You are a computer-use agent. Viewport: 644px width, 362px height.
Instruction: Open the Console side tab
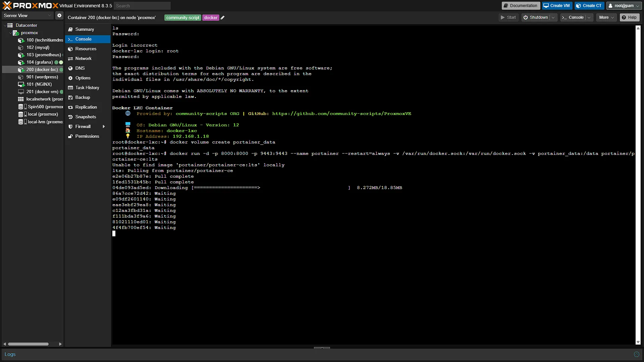coord(88,39)
